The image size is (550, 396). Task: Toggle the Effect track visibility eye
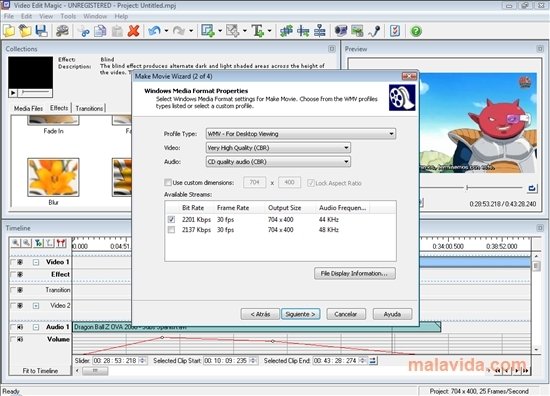click(x=20, y=274)
